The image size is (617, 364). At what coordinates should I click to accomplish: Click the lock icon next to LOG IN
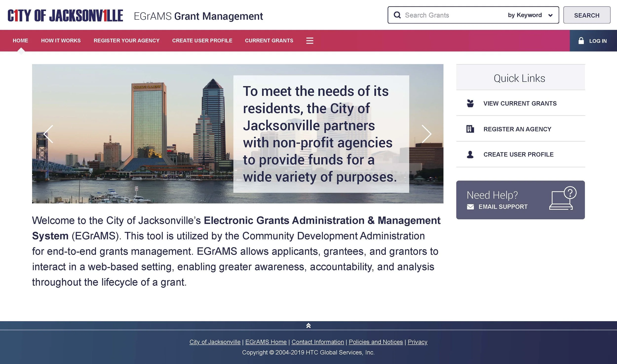[582, 41]
